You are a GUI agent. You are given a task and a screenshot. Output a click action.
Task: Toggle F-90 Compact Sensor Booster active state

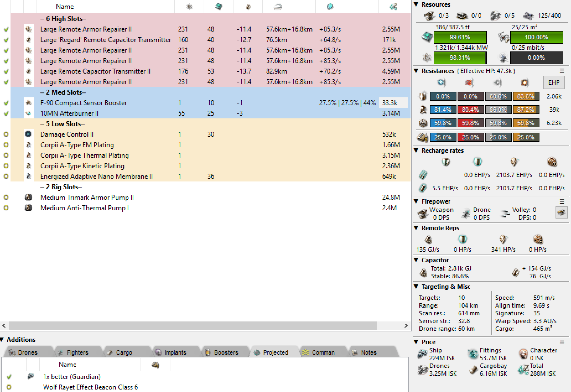pos(6,103)
